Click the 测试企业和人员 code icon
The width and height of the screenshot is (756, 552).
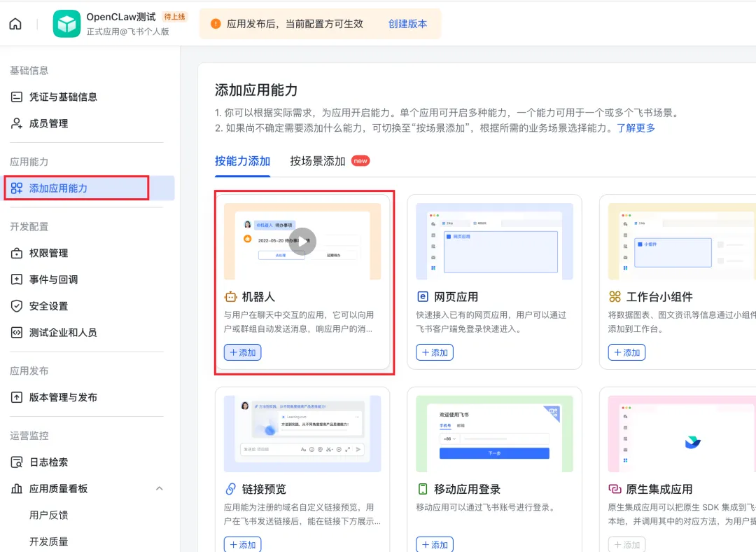16,333
